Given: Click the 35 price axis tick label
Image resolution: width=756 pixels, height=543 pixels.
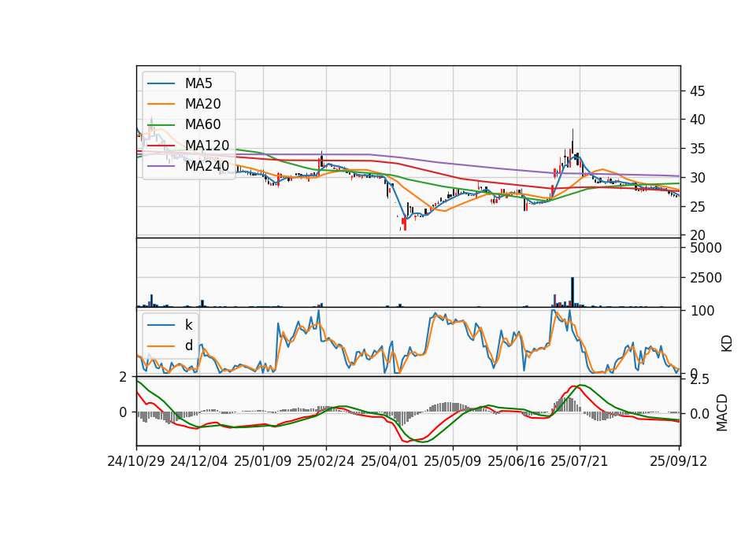Looking at the screenshot, I should pyautogui.click(x=697, y=149).
